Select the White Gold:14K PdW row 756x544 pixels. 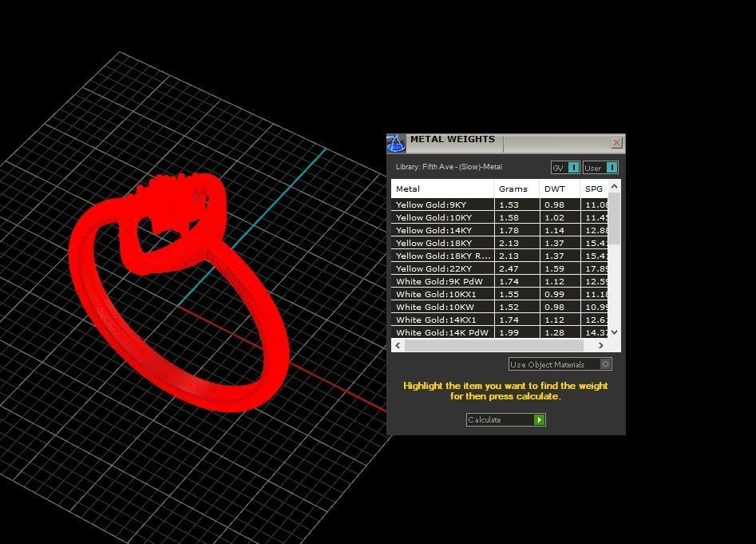coord(500,332)
